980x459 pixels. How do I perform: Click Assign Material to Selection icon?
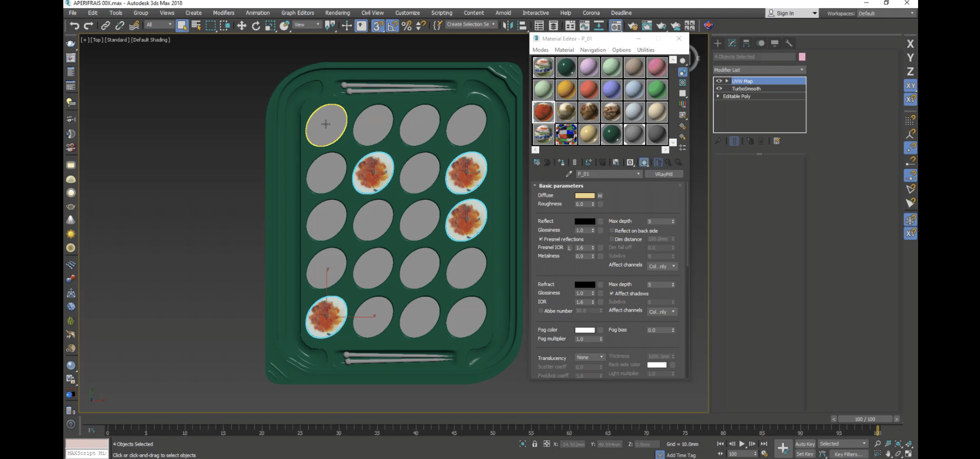561,162
